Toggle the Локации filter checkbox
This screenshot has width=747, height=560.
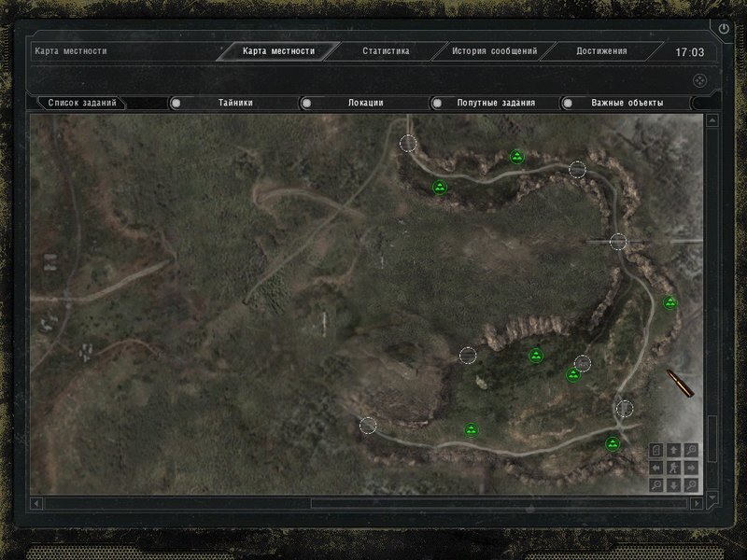[306, 103]
